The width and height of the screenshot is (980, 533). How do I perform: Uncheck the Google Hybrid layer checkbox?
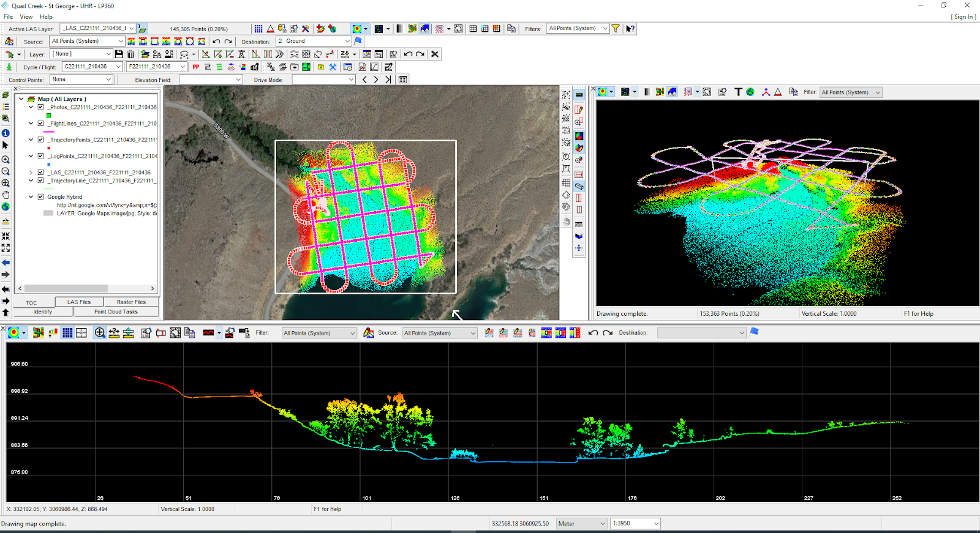(x=41, y=197)
